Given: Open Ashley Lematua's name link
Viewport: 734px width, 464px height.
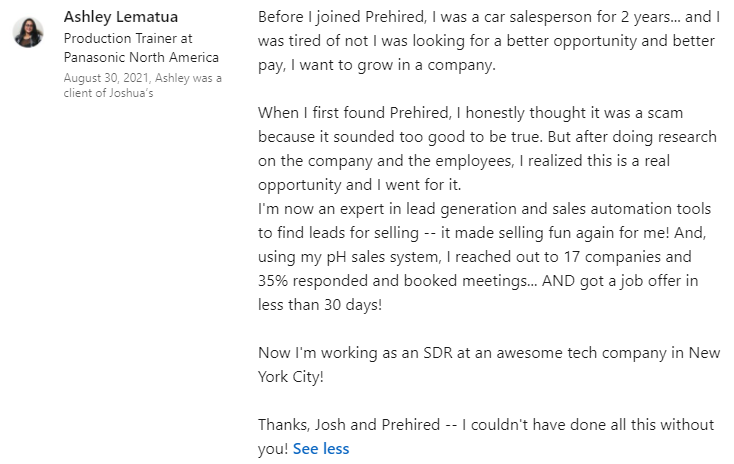Looking at the screenshot, I should tap(115, 18).
